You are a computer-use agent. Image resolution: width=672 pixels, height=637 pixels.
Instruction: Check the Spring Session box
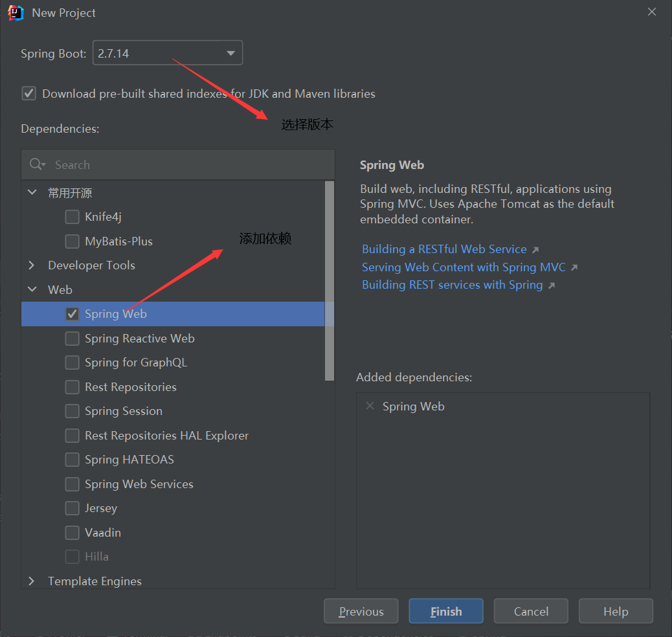tap(72, 410)
